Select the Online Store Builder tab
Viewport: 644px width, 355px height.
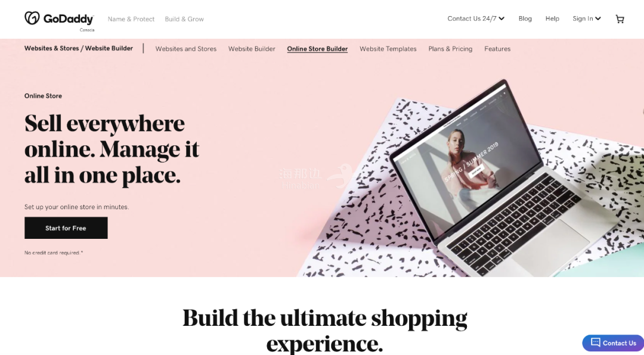(x=317, y=49)
